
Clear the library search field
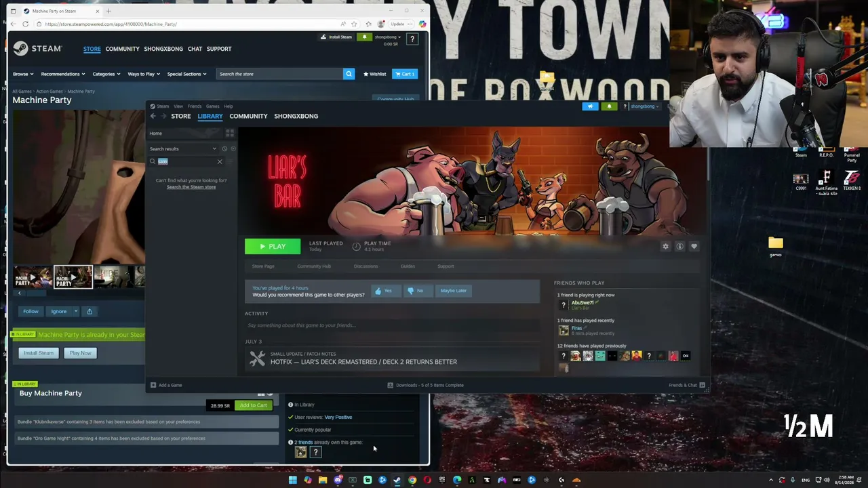pos(220,161)
